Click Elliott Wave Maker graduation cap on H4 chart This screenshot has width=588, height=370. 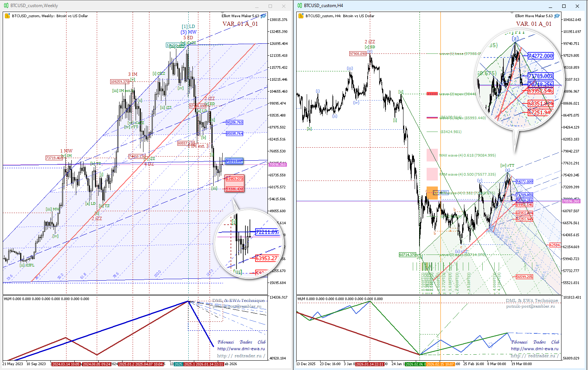tap(557, 16)
